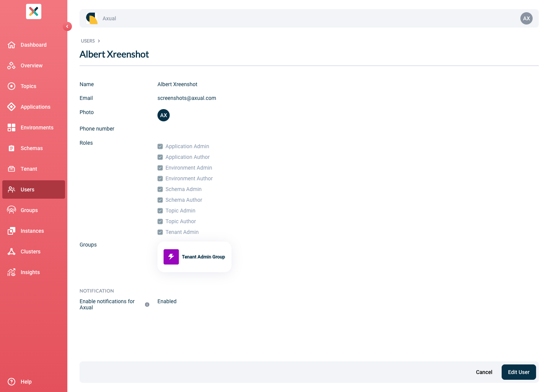Click the Albert Xreenshot name value
The height and width of the screenshot is (392, 551).
(x=178, y=84)
